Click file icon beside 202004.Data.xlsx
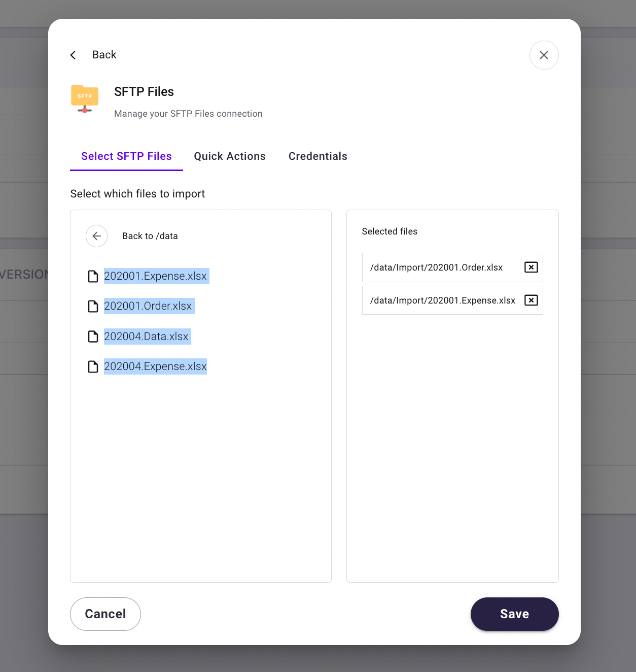 tap(93, 337)
